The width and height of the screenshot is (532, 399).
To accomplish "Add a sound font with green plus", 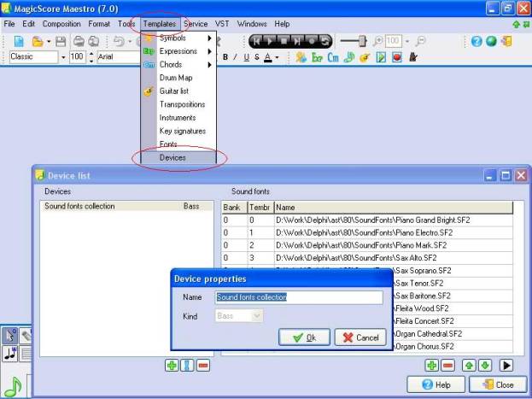I will pos(432,366).
